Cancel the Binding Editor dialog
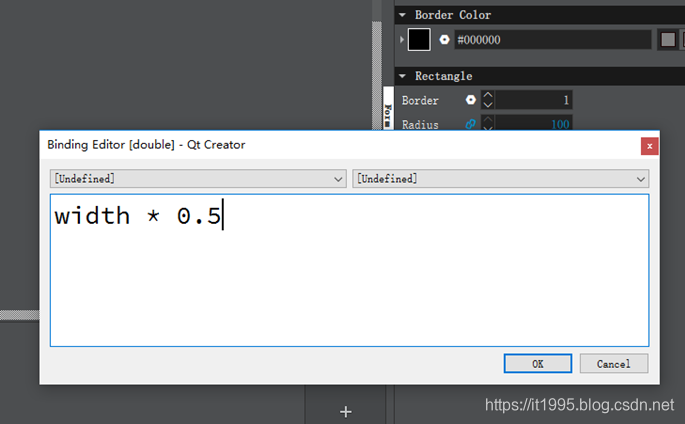The image size is (685, 424). (614, 363)
